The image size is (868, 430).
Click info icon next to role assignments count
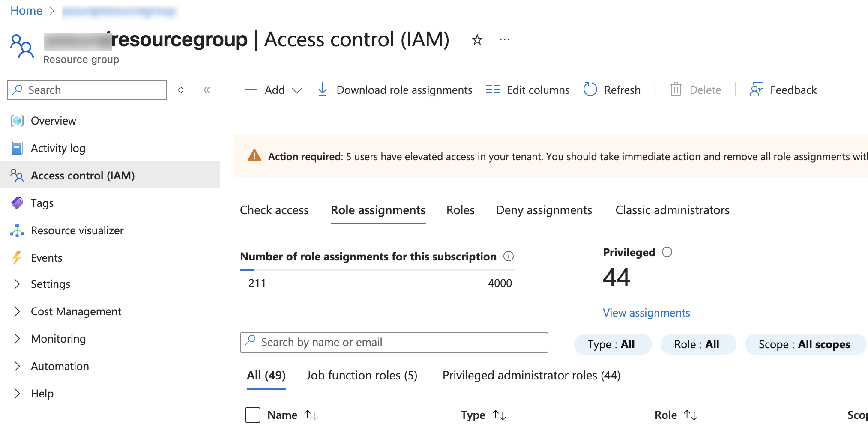pos(509,256)
